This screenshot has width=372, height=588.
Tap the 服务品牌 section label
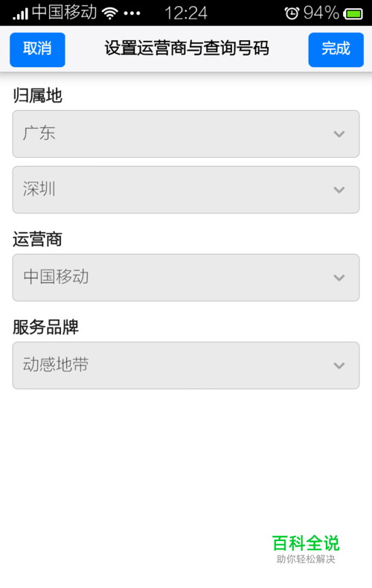[x=45, y=327]
